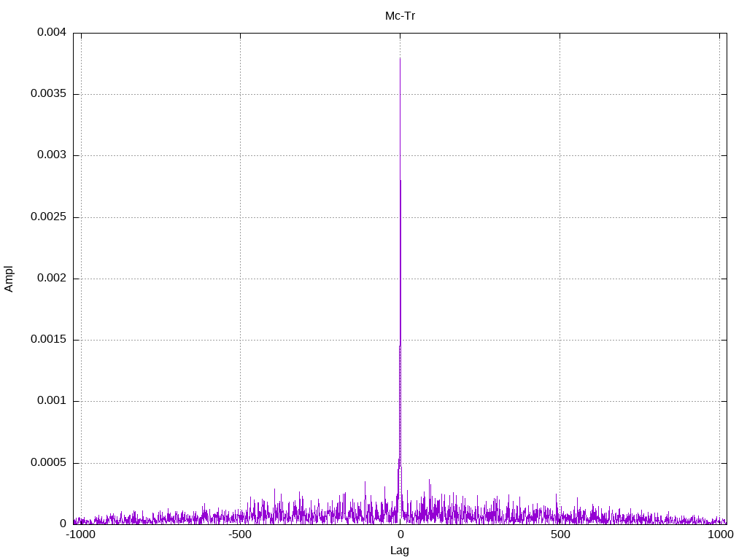747x560 pixels.
Task: Click the 1000 x-axis tick label
Action: tap(720, 534)
